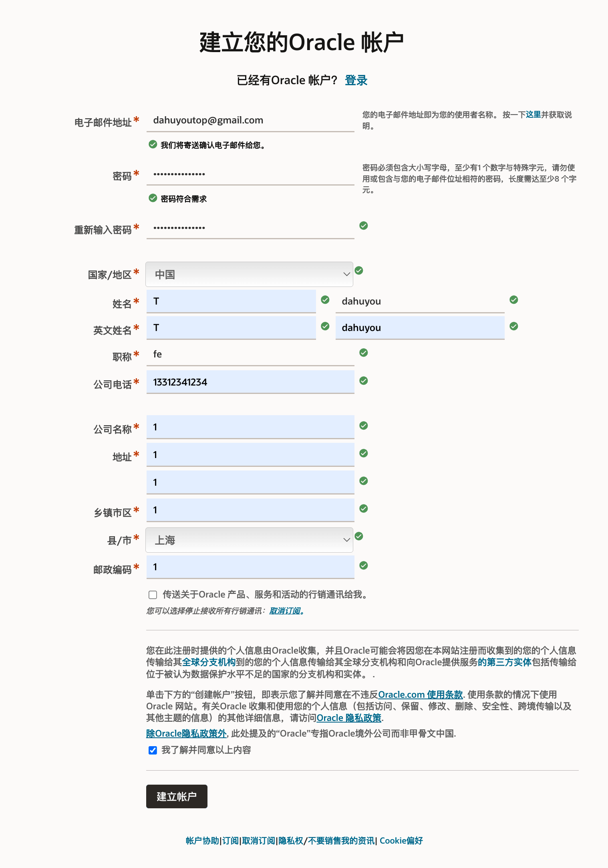Open Oracle 隐私政策 link
Screen dimensions: 608x868
[349, 718]
